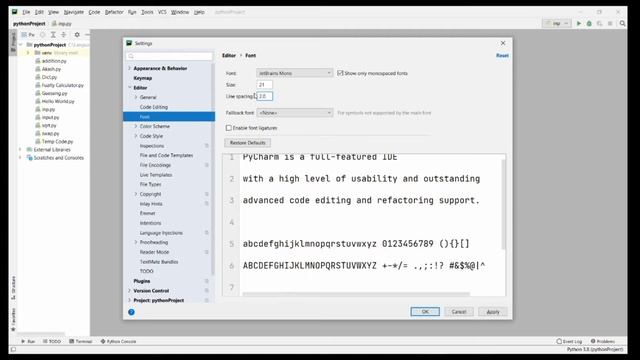Select Temp Code.py in project tree
Screen dimensions: 640x360
(x=57, y=142)
